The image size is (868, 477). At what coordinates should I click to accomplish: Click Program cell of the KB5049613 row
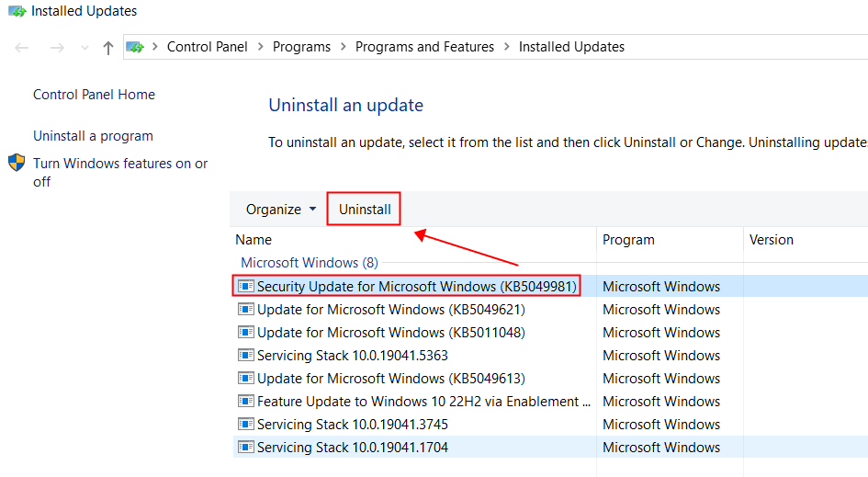661,379
